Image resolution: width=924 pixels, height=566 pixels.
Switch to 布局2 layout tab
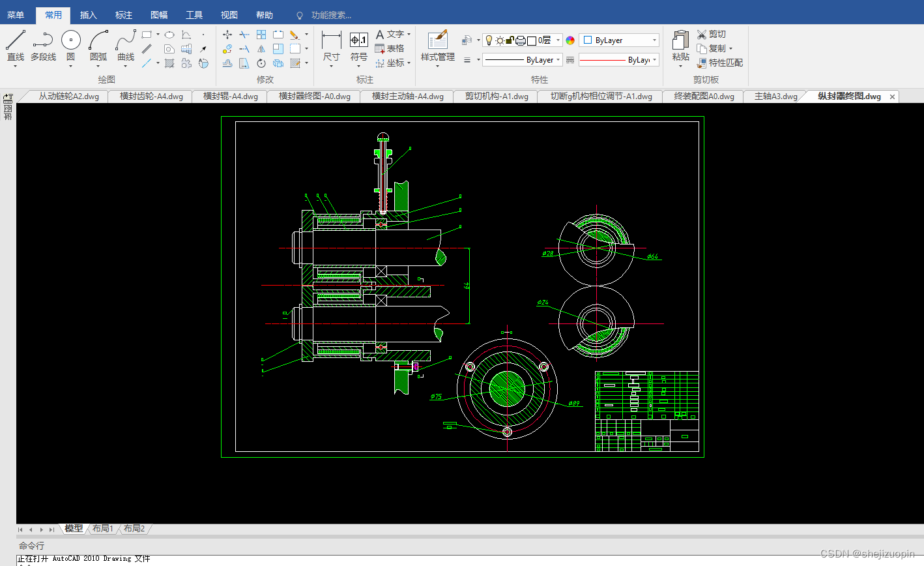point(134,528)
